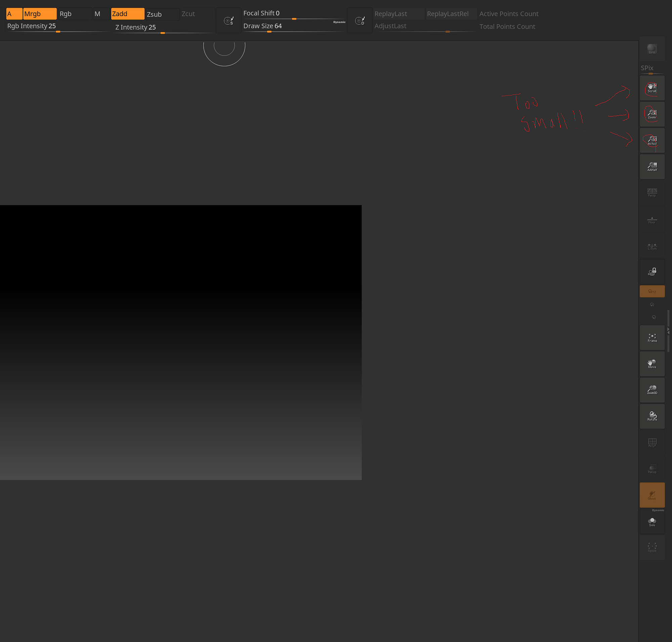The width and height of the screenshot is (672, 642).
Task: Click the ReplayLast button
Action: click(x=398, y=14)
